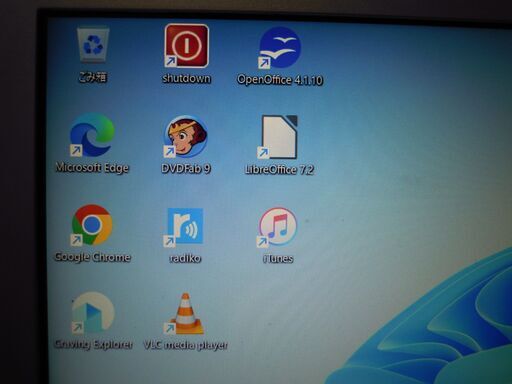Viewport: 512px width, 384px height.
Task: Select the iTunes music note icon
Action: (x=277, y=227)
